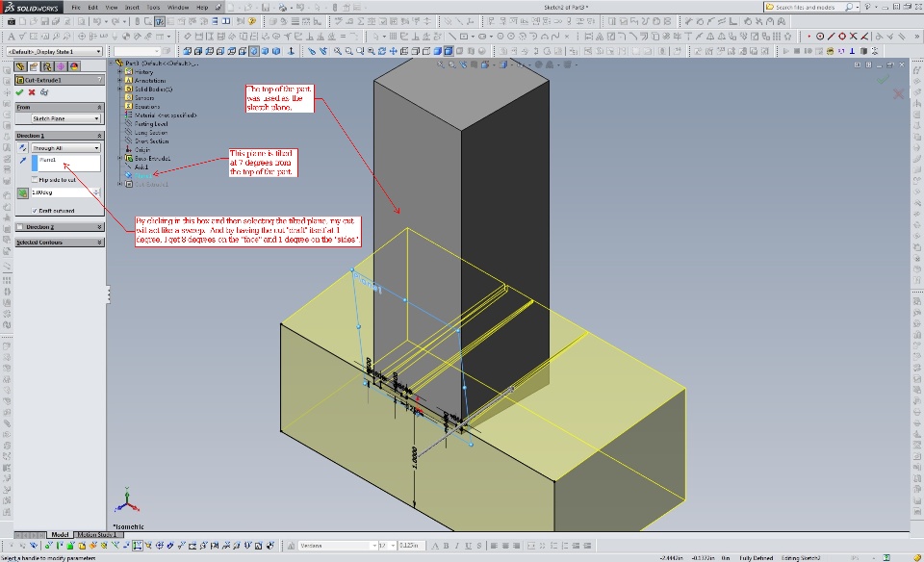The width and height of the screenshot is (924, 562).
Task: Click the Bold formatting icon
Action: point(446,546)
